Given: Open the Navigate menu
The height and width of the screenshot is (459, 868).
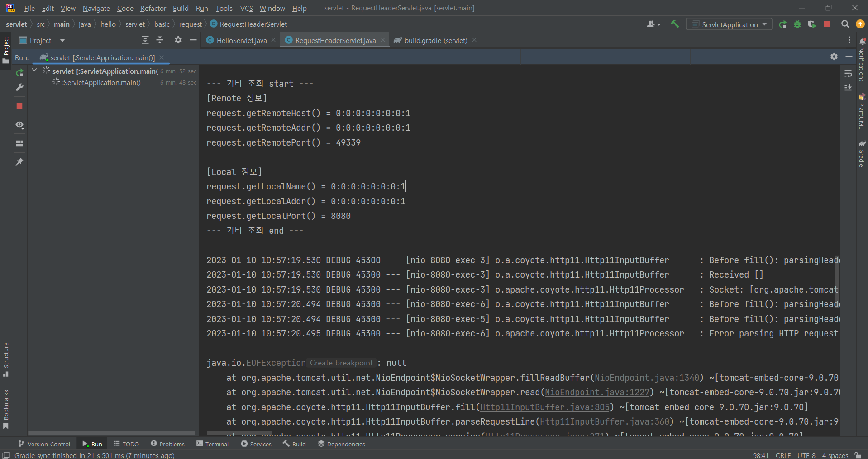Looking at the screenshot, I should point(96,8).
